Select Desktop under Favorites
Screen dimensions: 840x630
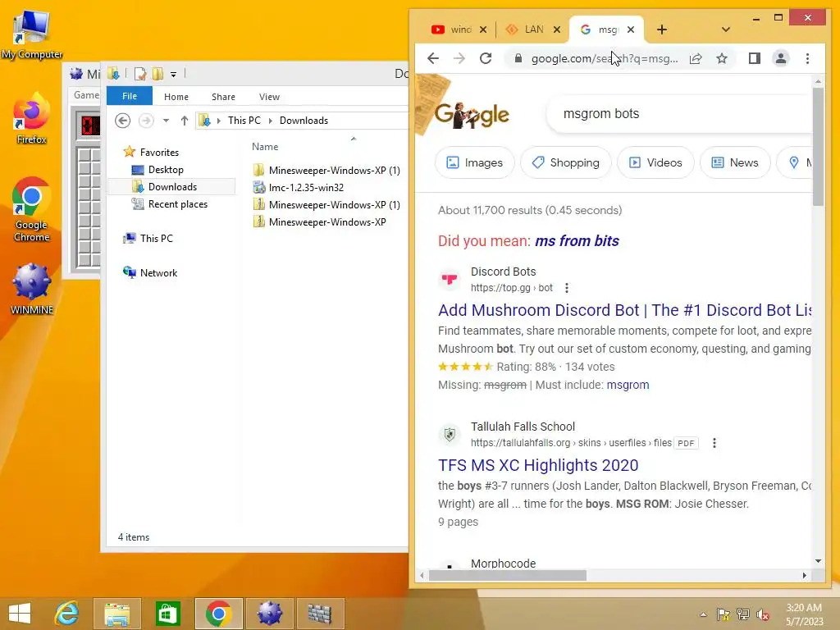click(x=166, y=170)
